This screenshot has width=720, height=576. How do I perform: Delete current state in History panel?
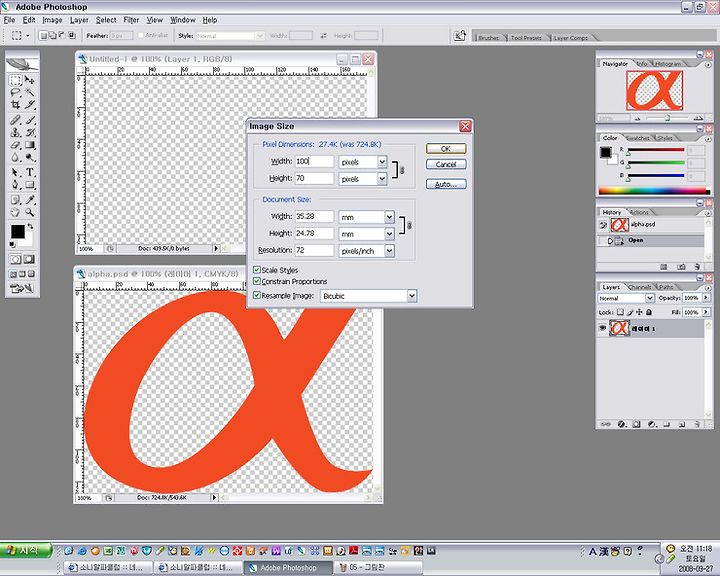(697, 267)
